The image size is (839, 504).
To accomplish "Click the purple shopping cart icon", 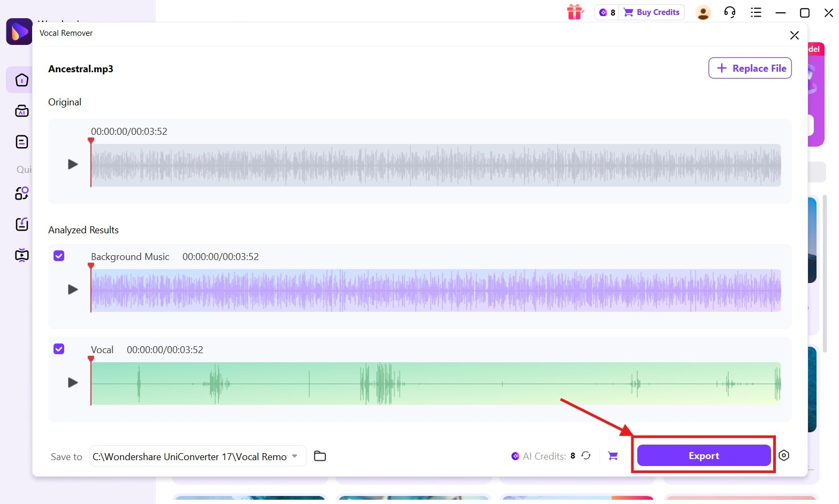I will (x=613, y=456).
